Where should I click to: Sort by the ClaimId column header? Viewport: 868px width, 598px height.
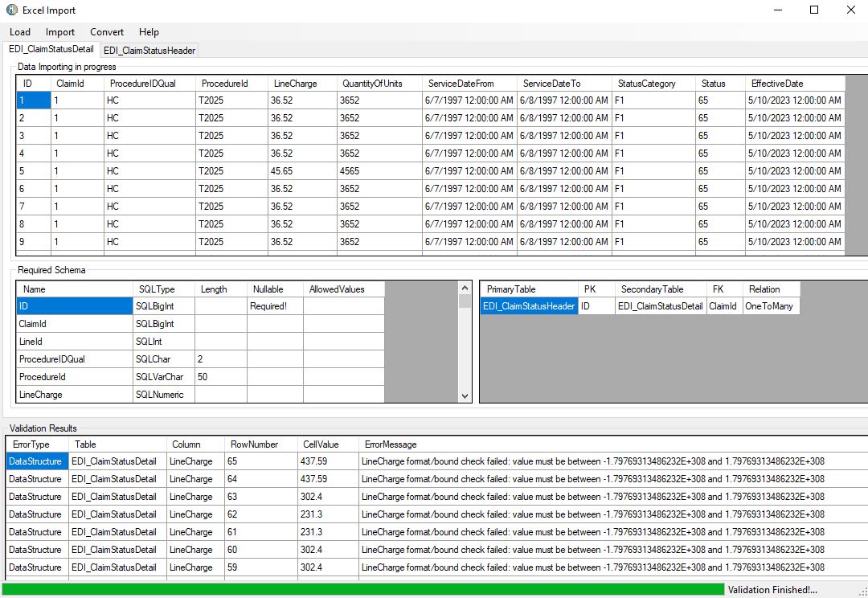77,84
